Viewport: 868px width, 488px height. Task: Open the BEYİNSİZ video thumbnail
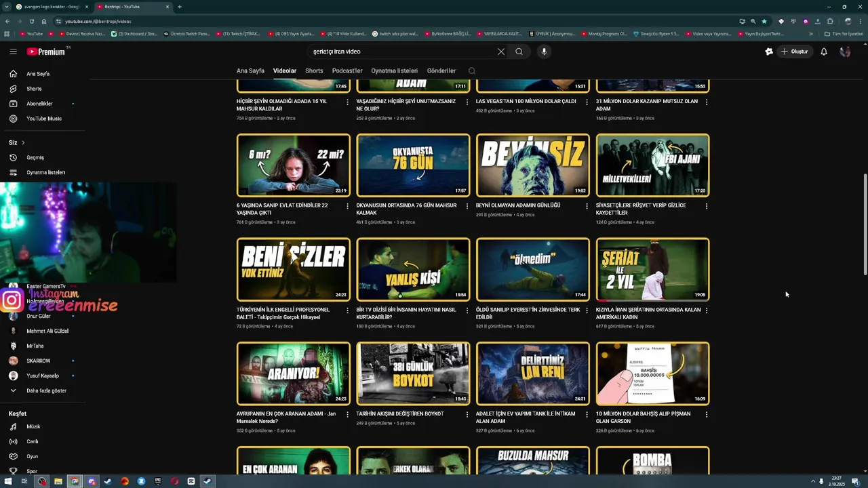533,165
